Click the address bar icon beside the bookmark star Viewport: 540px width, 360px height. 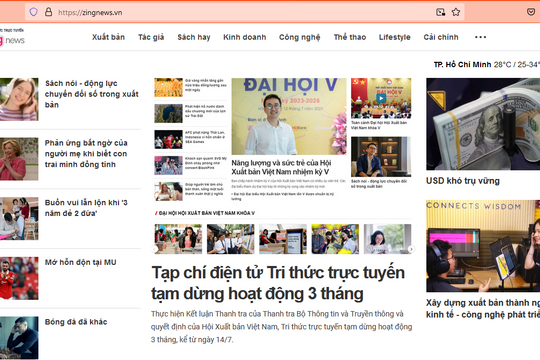(x=440, y=12)
